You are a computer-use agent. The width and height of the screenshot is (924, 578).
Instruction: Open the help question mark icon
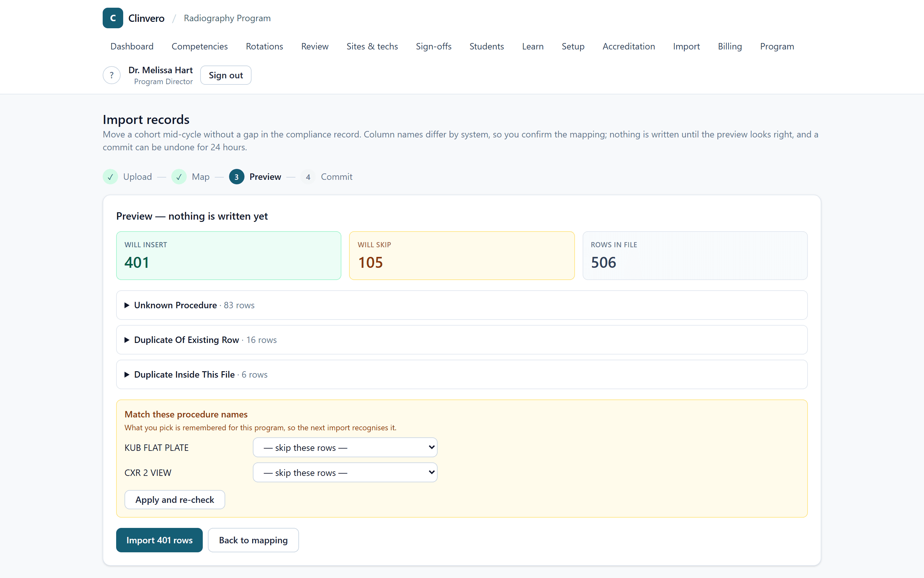click(x=112, y=75)
